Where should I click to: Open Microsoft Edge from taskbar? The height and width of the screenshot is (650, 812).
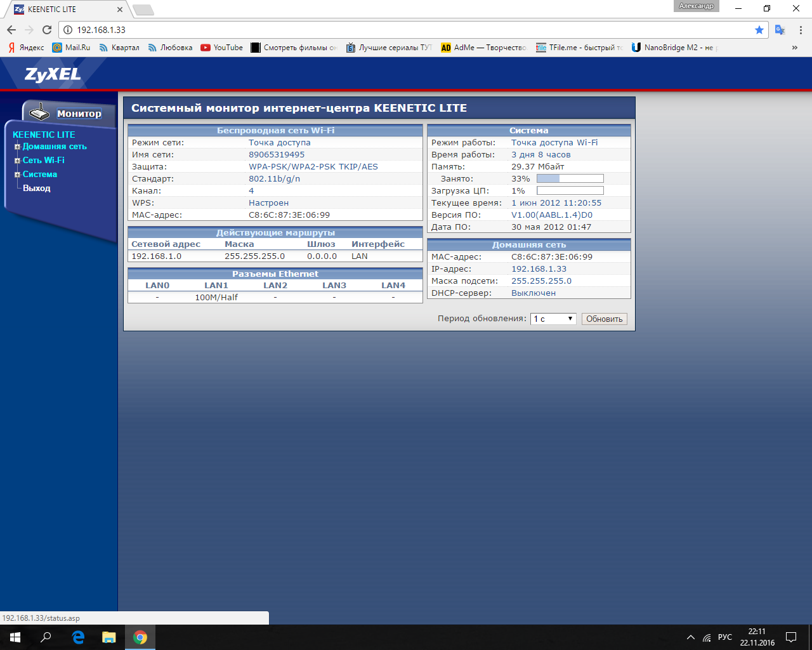[x=78, y=637]
